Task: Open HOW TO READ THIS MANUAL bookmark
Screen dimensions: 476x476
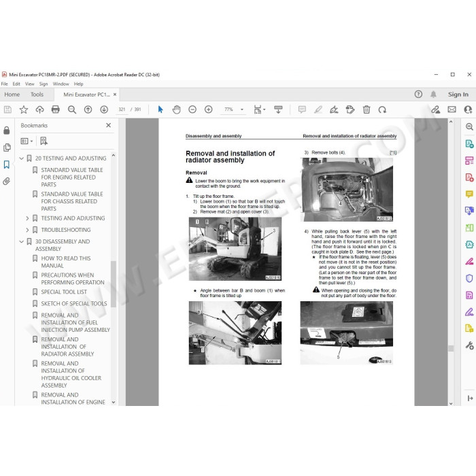Action: [x=66, y=262]
